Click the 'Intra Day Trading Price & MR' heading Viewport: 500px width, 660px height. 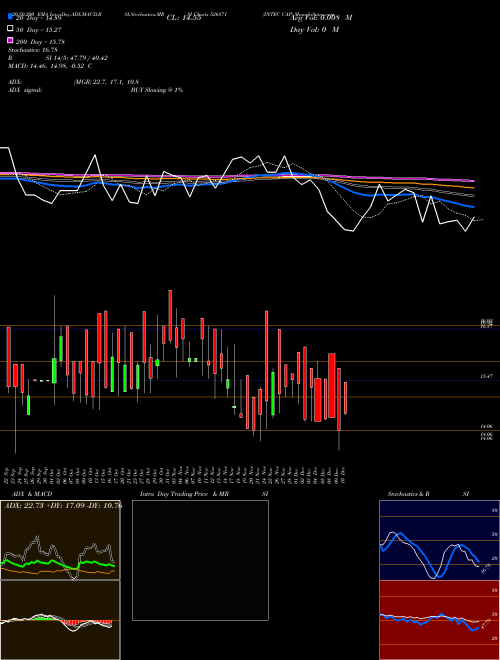point(184,494)
